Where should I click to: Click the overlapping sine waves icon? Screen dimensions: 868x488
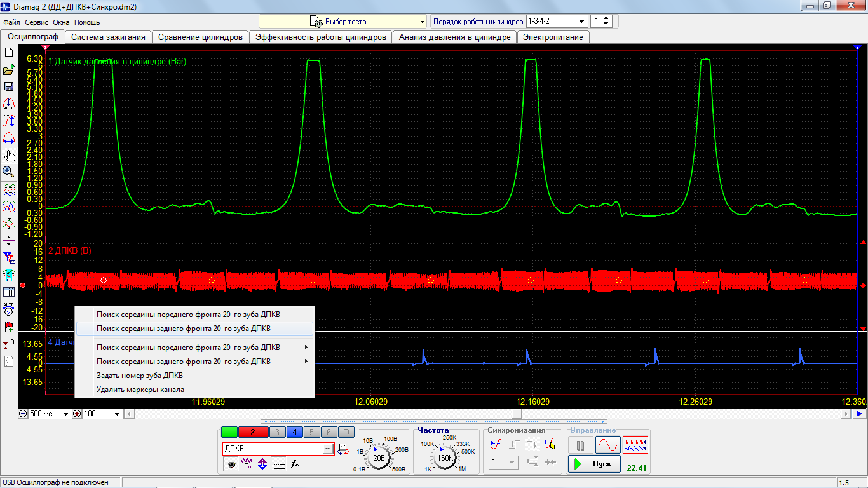pos(9,207)
